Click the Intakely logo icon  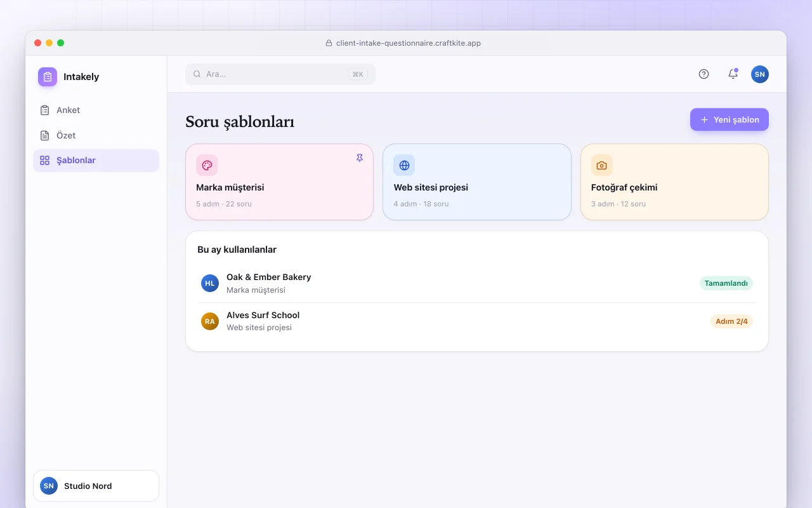tap(48, 77)
